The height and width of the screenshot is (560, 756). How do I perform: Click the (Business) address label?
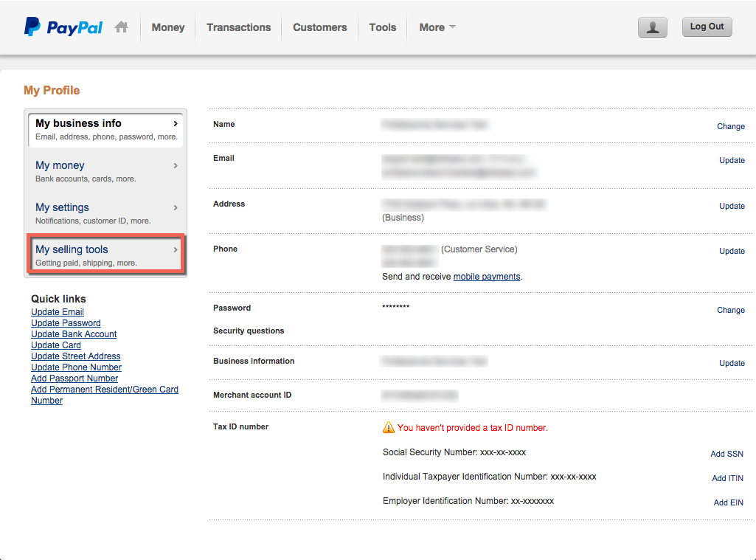[403, 218]
